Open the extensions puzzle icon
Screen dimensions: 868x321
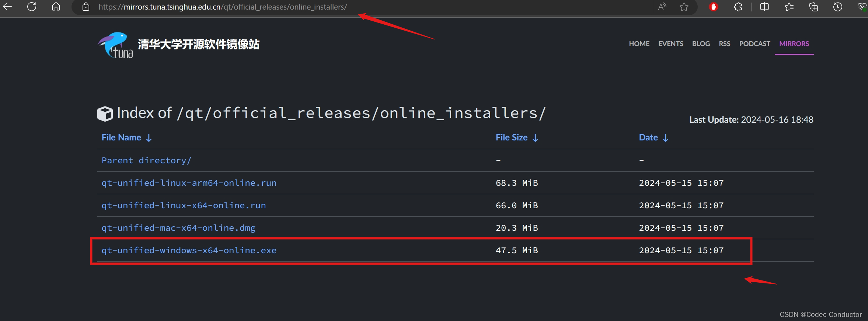pyautogui.click(x=738, y=7)
